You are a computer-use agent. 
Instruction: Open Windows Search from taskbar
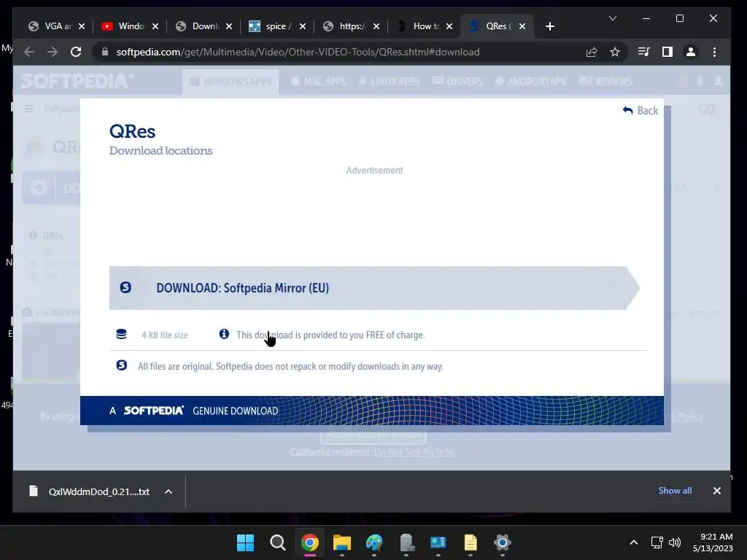pyautogui.click(x=277, y=542)
